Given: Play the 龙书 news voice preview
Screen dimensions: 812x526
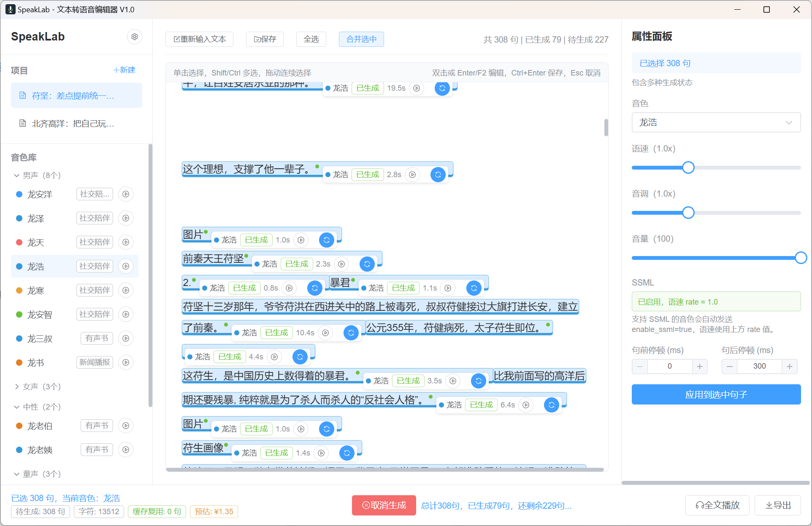Looking at the screenshot, I should tap(126, 362).
